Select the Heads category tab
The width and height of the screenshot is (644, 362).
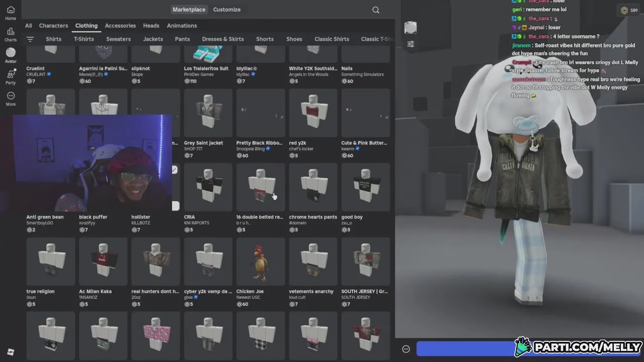click(151, 26)
